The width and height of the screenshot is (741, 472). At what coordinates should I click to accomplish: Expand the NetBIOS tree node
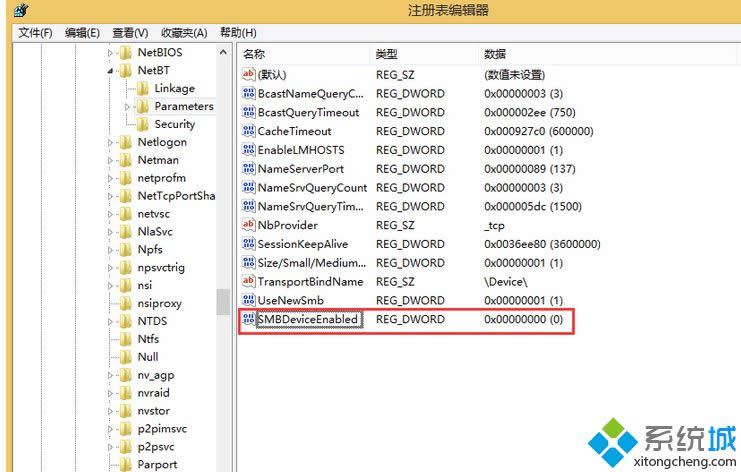111,52
